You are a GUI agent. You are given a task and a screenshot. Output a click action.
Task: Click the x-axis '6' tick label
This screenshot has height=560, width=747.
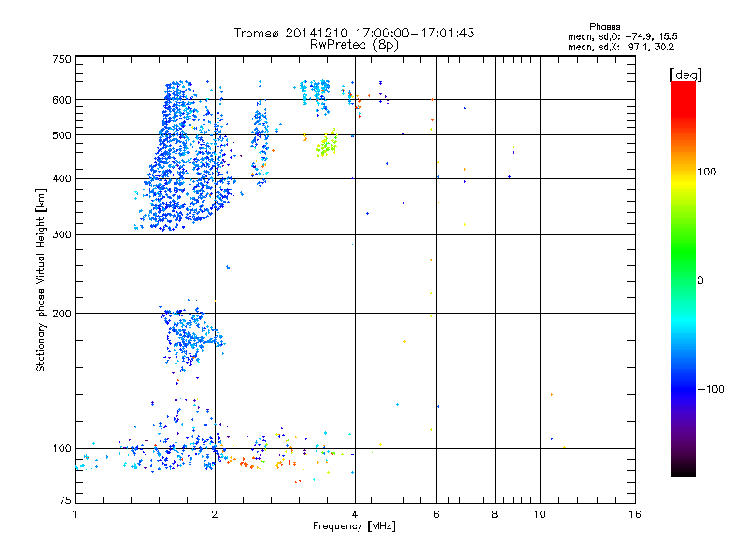(436, 514)
